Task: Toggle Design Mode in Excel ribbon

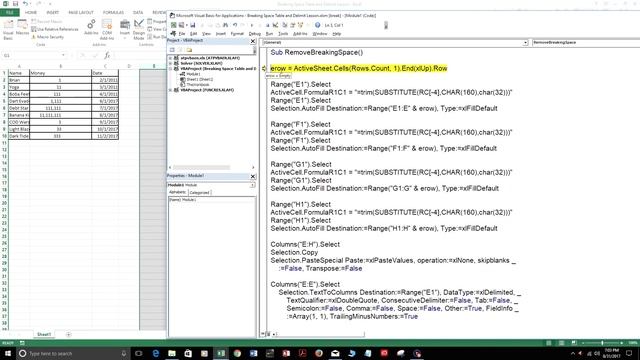Action: pos(139,29)
